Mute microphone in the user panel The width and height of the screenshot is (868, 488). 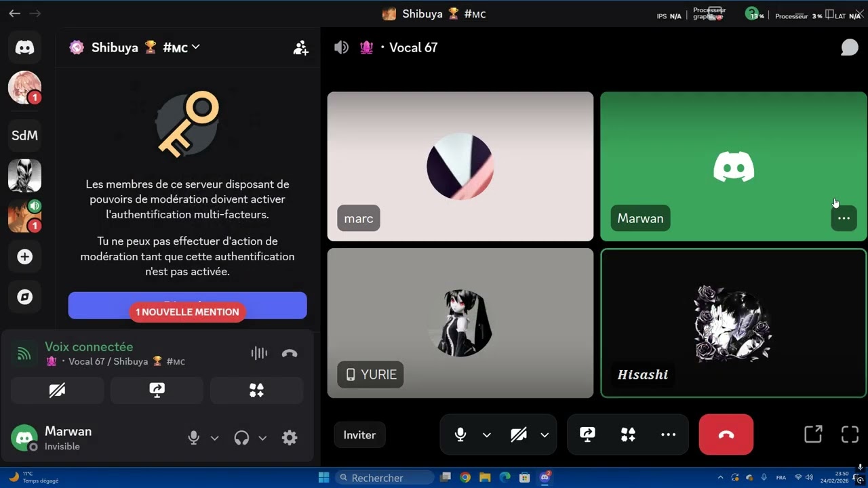[x=194, y=438]
